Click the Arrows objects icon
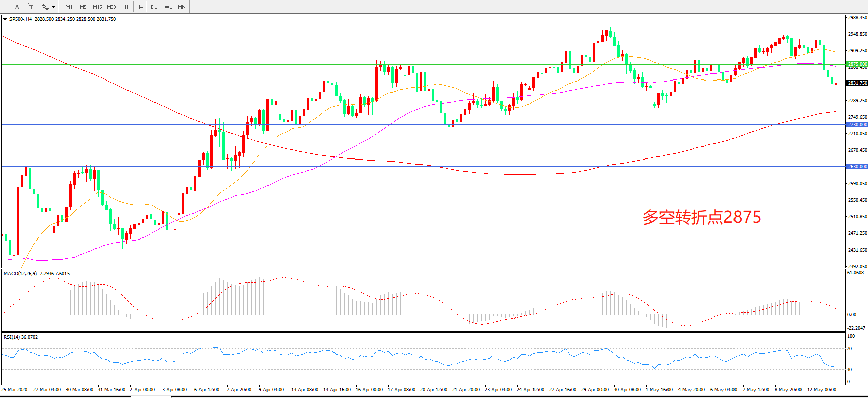This screenshot has width=868, height=398. 45,7
